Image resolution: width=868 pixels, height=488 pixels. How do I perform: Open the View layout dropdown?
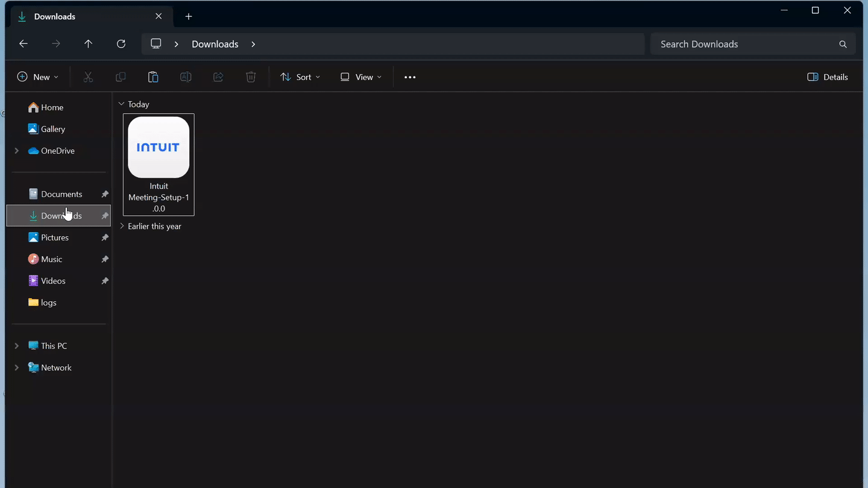click(361, 77)
